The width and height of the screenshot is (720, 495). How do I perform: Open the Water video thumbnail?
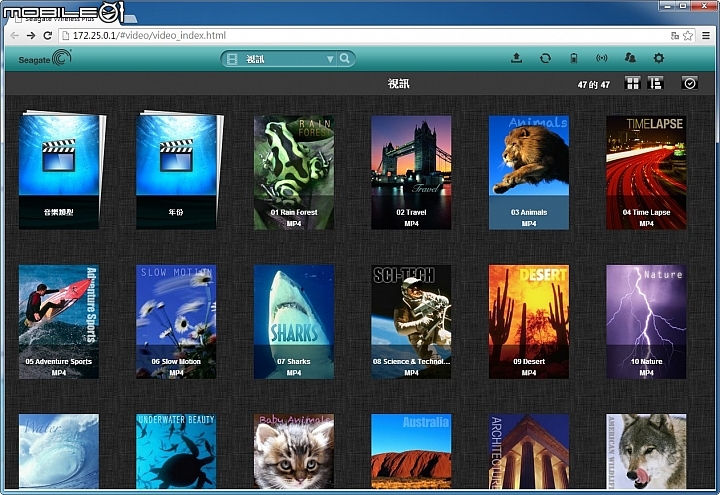59,451
